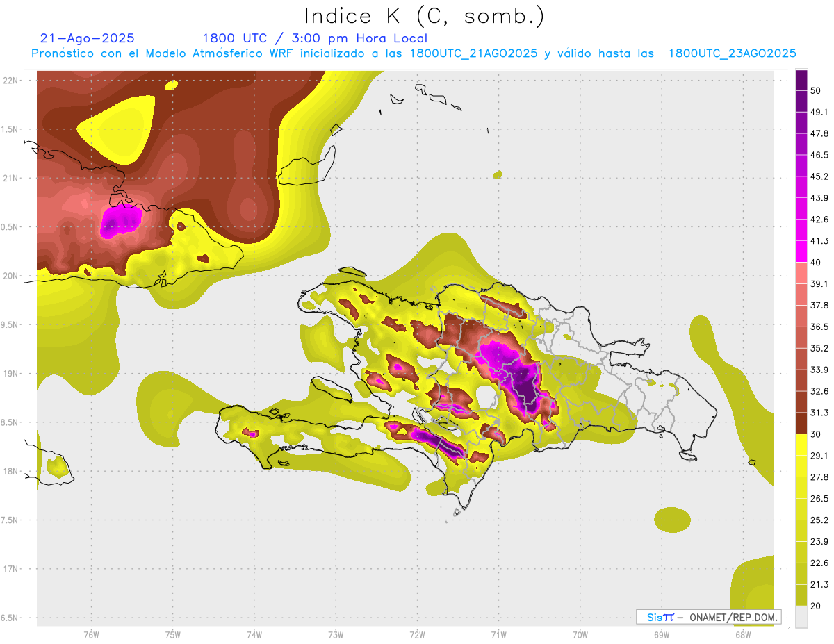Image resolution: width=834 pixels, height=644 pixels.
Task: Click the 0.5N latitude label
Action: [10, 227]
